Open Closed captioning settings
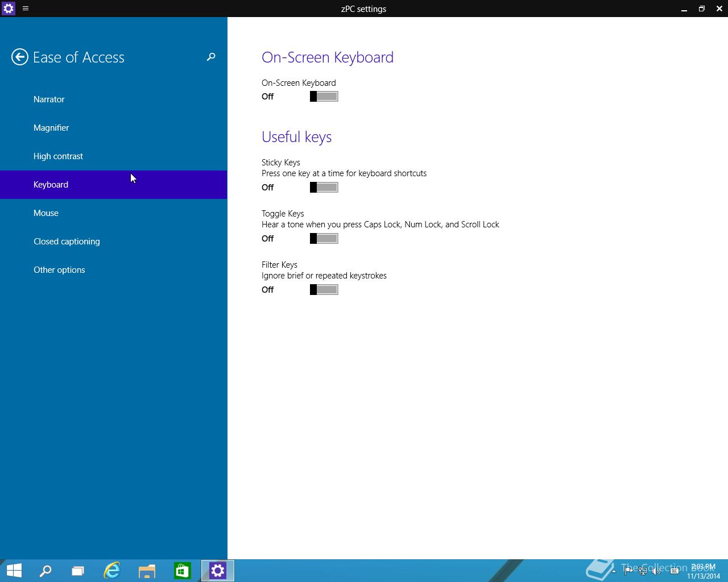The width and height of the screenshot is (728, 582). 114,242
